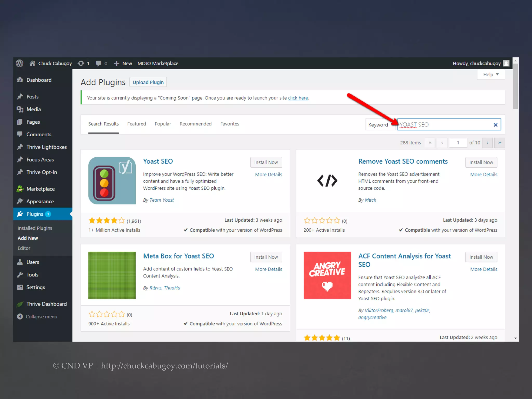
Task: Click the Angry Creative plugin thumbnail
Action: click(x=327, y=275)
